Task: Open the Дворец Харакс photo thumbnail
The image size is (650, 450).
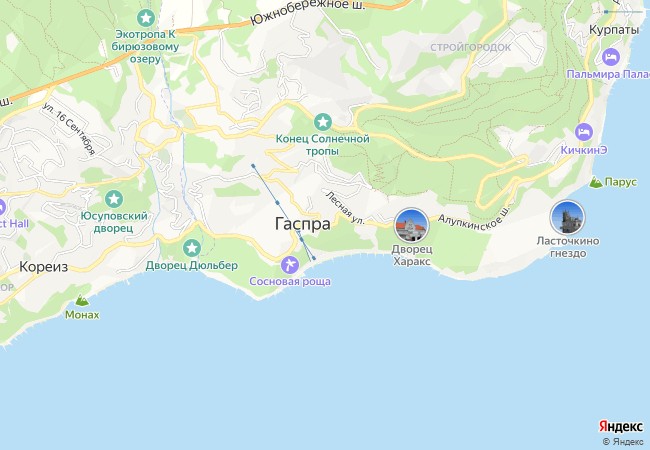Action: [x=411, y=225]
